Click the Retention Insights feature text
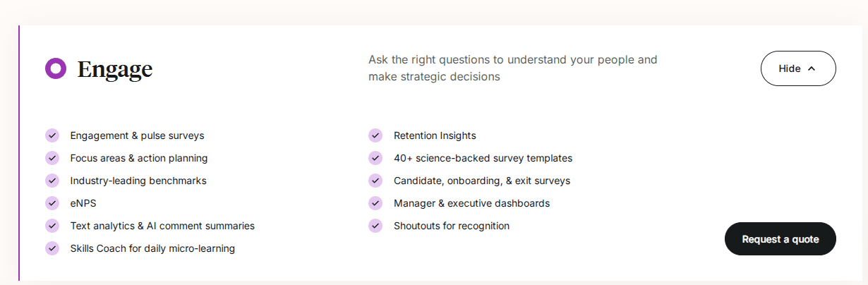Viewport: 868px width, 285px height. tap(435, 135)
